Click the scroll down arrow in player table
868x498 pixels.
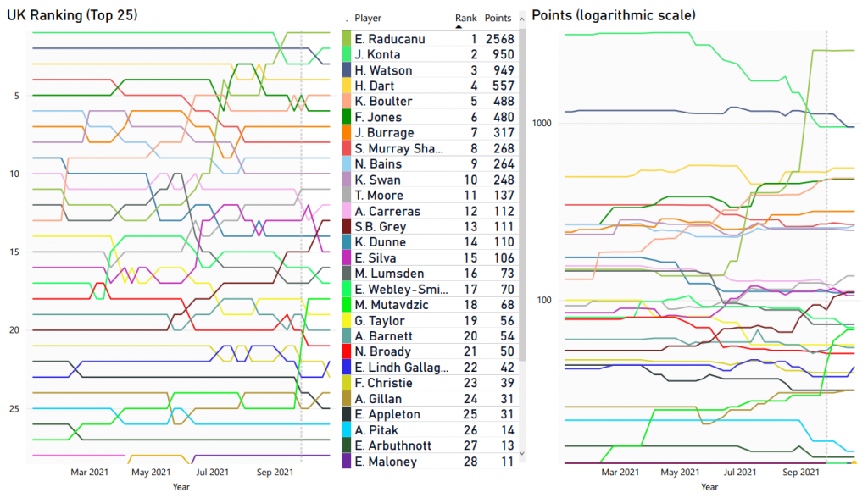pyautogui.click(x=520, y=455)
